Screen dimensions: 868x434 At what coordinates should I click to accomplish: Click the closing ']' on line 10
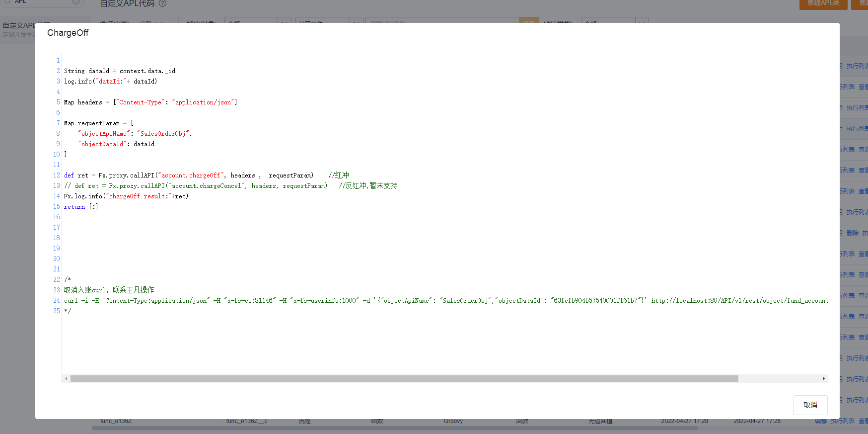66,155
